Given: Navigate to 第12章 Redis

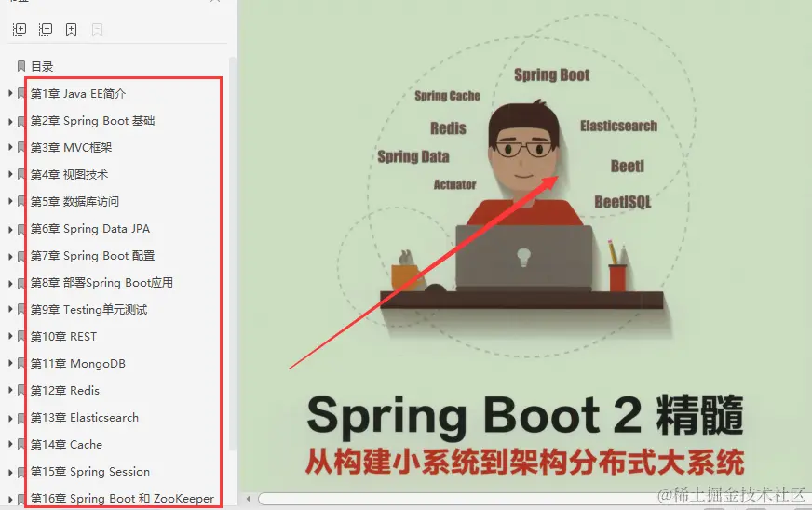Looking at the screenshot, I should click(x=65, y=390).
